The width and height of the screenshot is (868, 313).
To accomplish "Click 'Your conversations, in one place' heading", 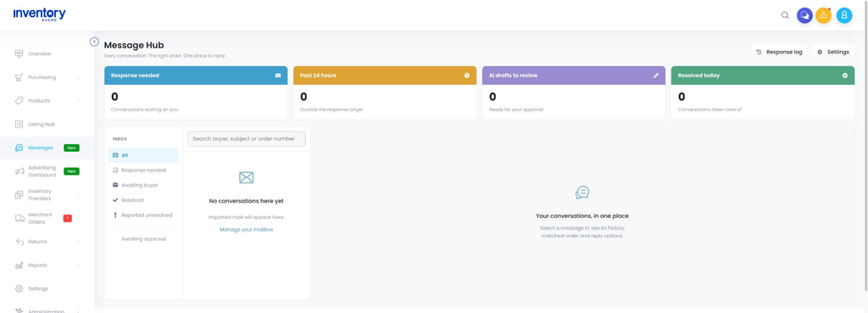I will [582, 216].
